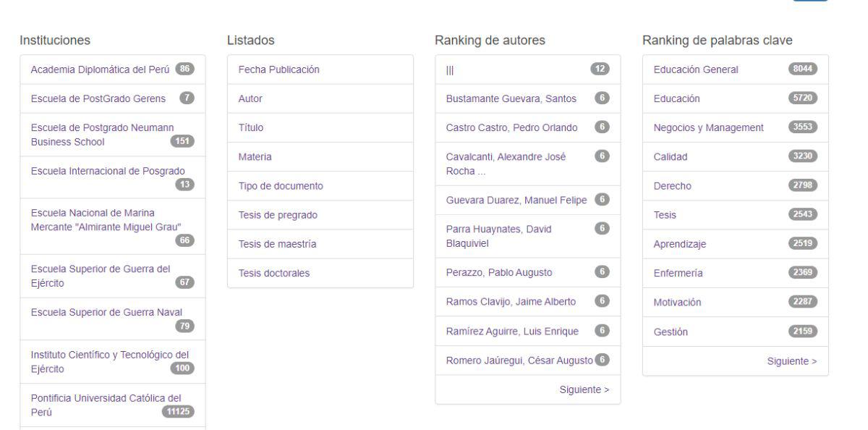Browse listing by Autor
Viewport: 868px width, 430px height.
251,98
